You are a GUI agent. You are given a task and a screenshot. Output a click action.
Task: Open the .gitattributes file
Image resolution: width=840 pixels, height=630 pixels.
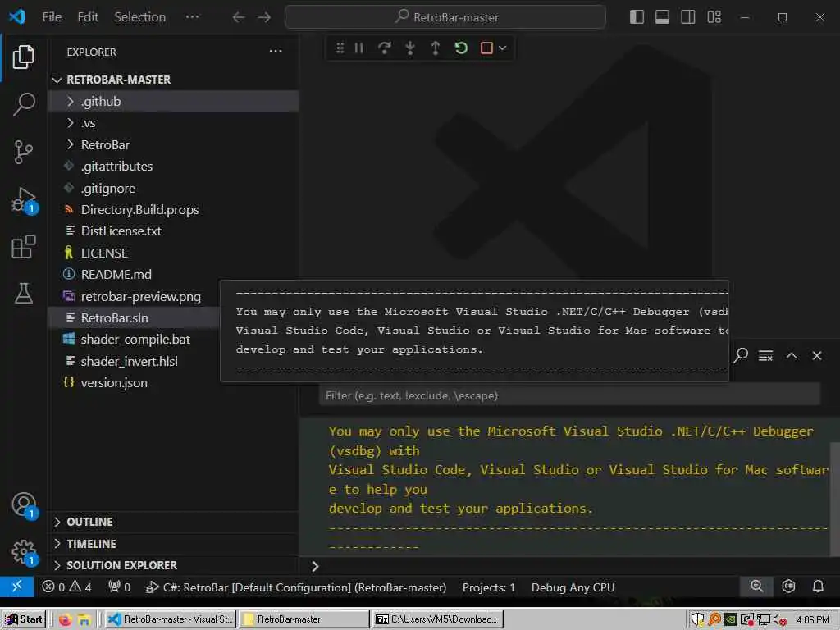click(x=173, y=166)
